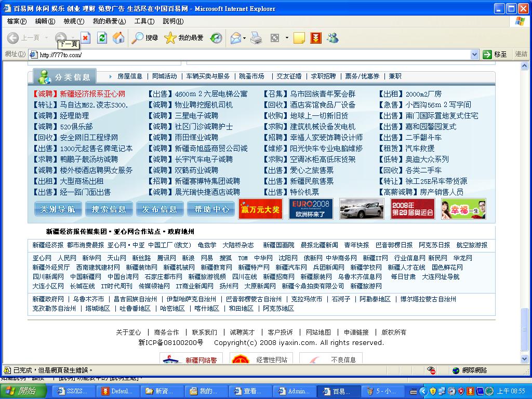The width and height of the screenshot is (532, 399).
Task: Open the 檢視(V) menu
Action: pos(74,21)
